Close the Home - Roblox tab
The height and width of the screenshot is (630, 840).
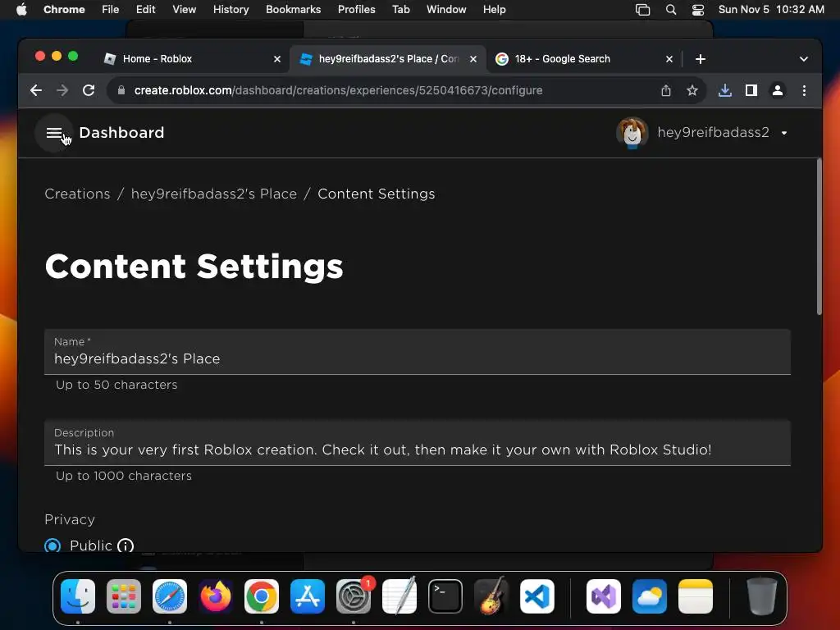277,59
